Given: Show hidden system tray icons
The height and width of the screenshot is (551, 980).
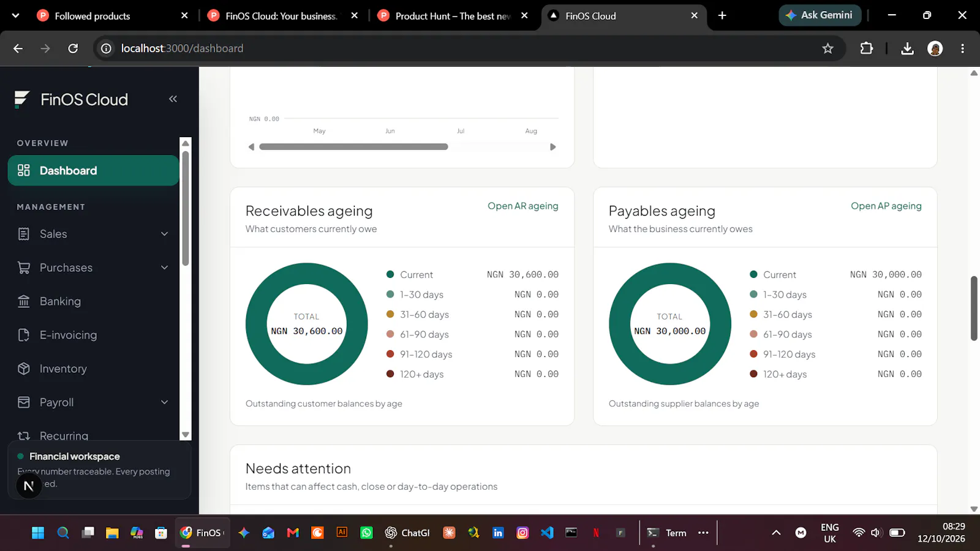Looking at the screenshot, I should point(776,533).
